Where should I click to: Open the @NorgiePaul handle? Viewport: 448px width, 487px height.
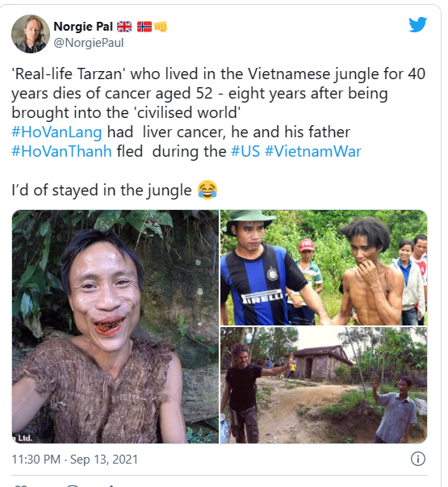click(x=89, y=43)
